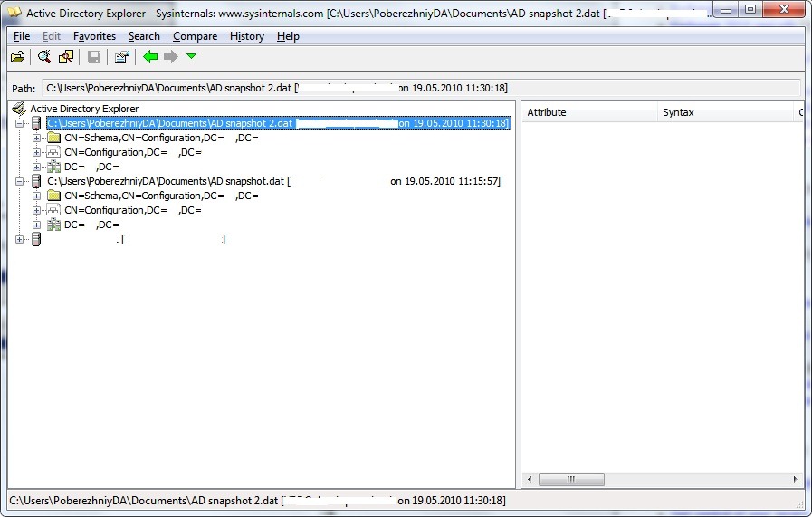Image resolution: width=812 pixels, height=517 pixels.
Task: Select second CN=Schema,CN=Configuration entry
Action: pyautogui.click(x=161, y=196)
